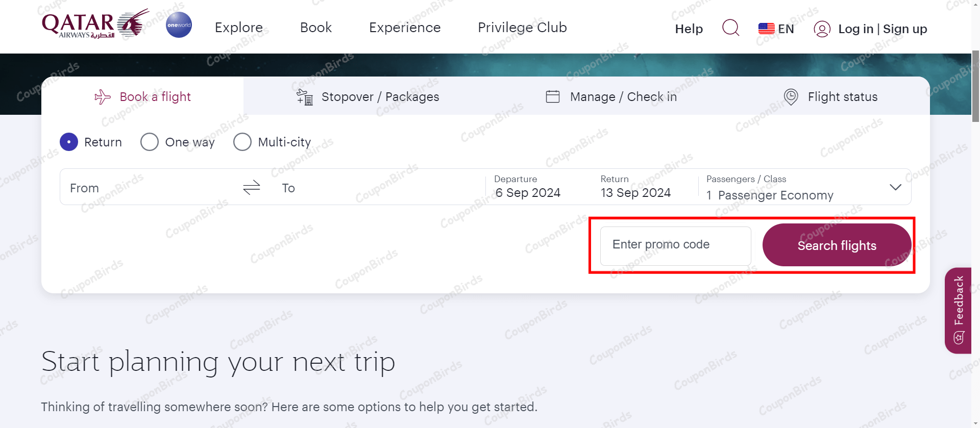Open the search magnifying glass
The image size is (980, 428).
(x=730, y=29)
